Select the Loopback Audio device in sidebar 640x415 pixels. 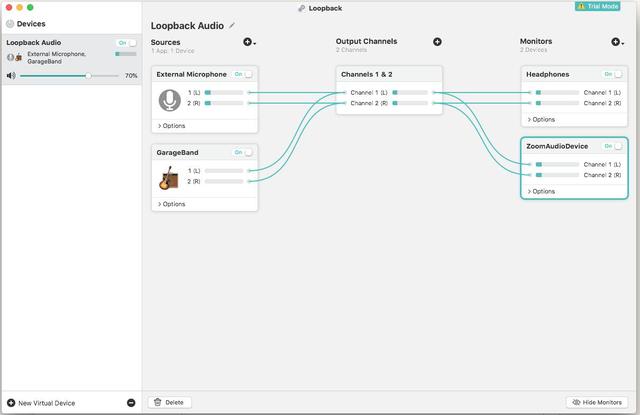point(71,60)
